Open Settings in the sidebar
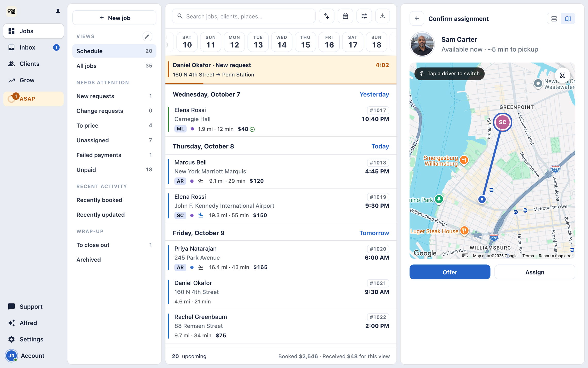Image resolution: width=588 pixels, height=368 pixels. click(x=34, y=339)
